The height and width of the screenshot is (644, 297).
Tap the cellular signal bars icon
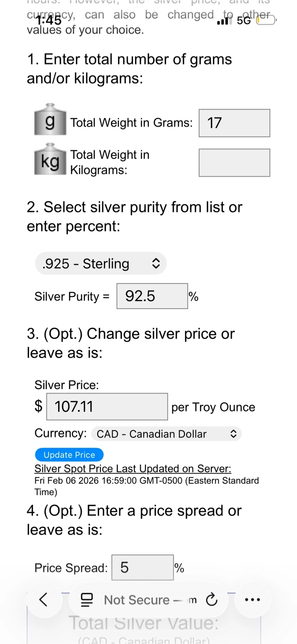[x=225, y=21]
